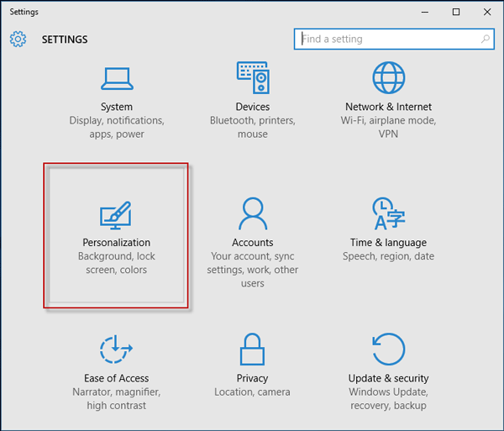Viewport: 504px width, 431px height.
Task: Select the Network & Internet label
Action: point(388,107)
